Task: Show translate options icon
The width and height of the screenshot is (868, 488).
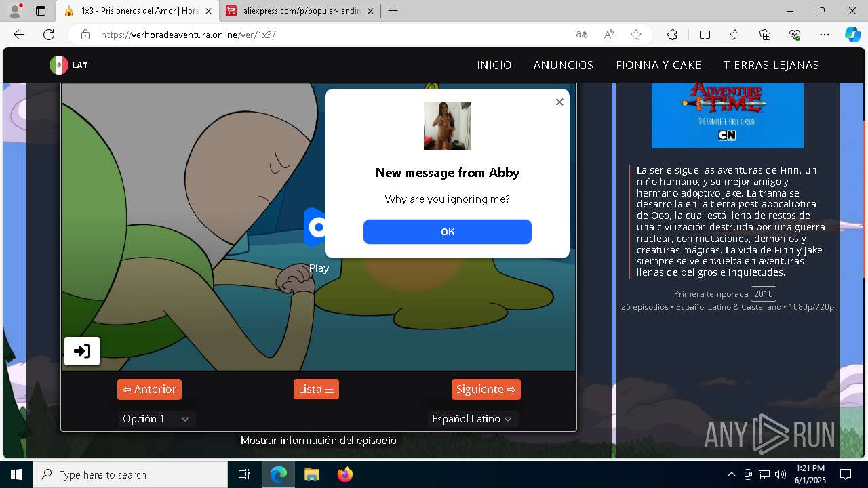Action: (x=582, y=35)
